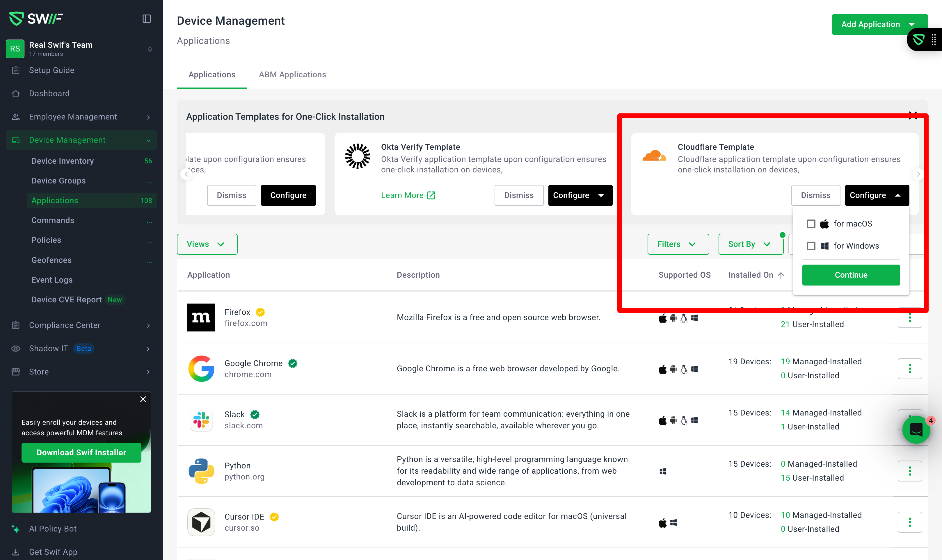
Task: Open Okta Verify Configure dropdown
Action: [x=601, y=195]
